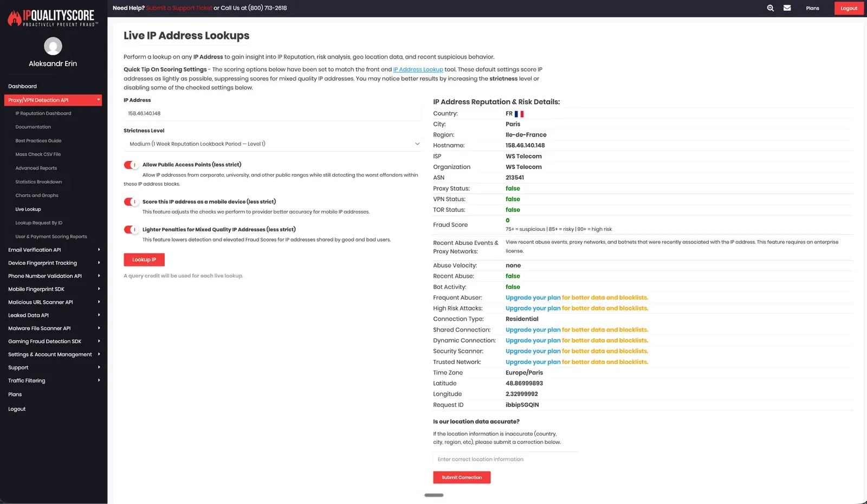Click the IP Address input field
The width and height of the screenshot is (867, 504).
coord(273,113)
